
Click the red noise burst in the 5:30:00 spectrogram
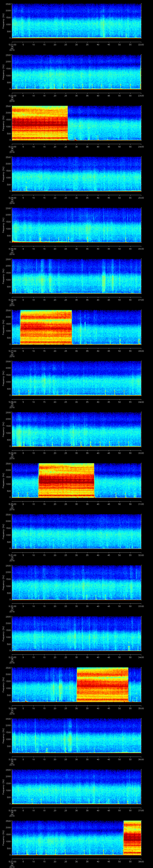pyautogui.click(x=66, y=481)
